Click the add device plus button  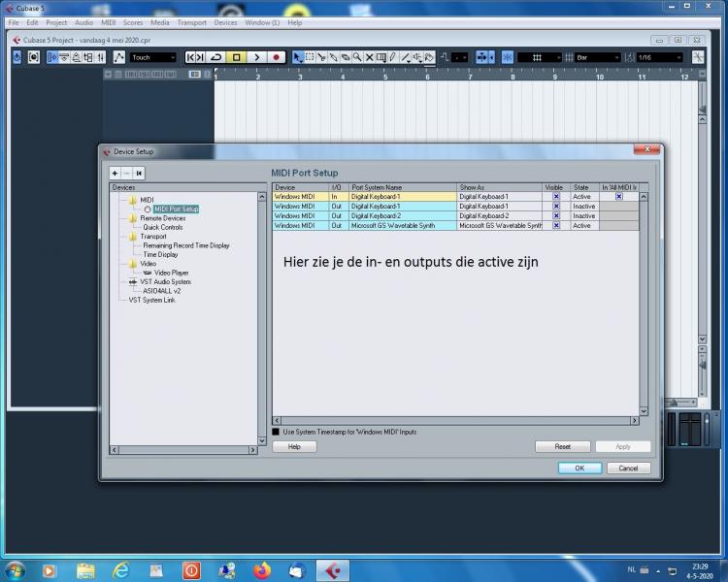116,173
